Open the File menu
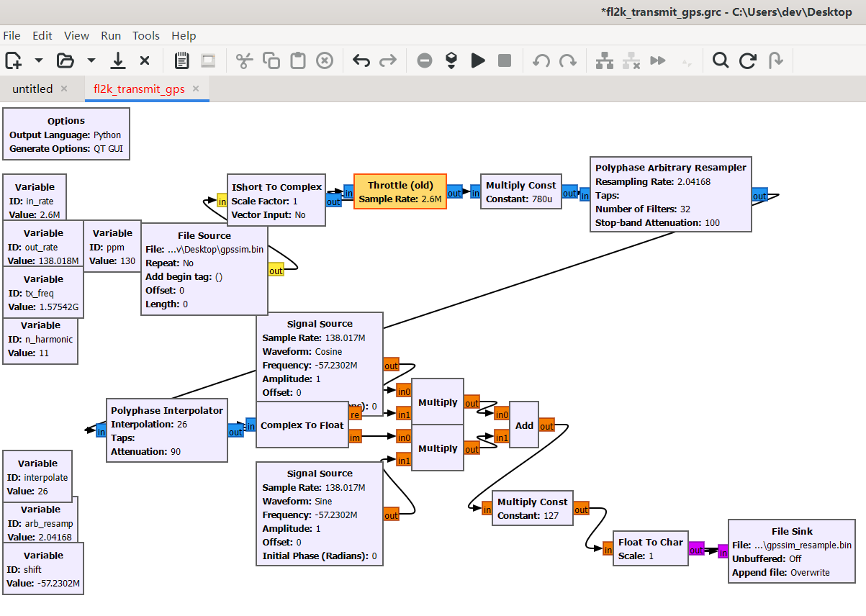Viewport: 866px width, 616px height. (12, 35)
